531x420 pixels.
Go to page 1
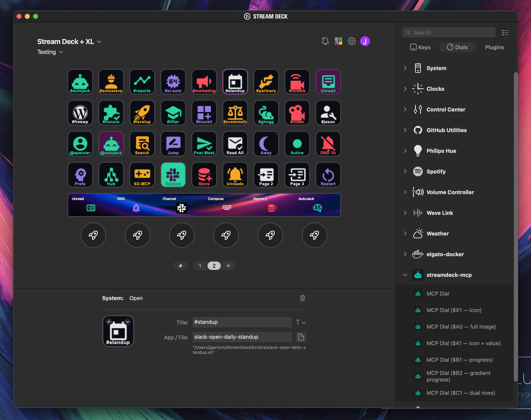[200, 266]
